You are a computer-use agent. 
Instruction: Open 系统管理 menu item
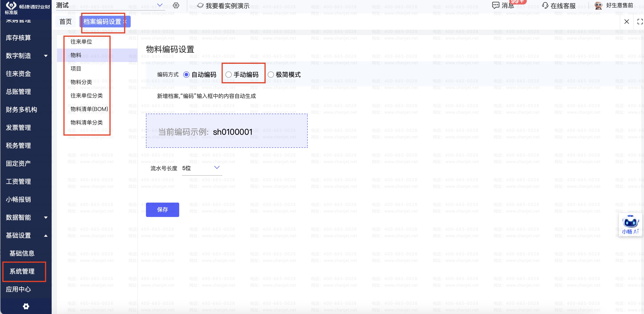click(22, 271)
